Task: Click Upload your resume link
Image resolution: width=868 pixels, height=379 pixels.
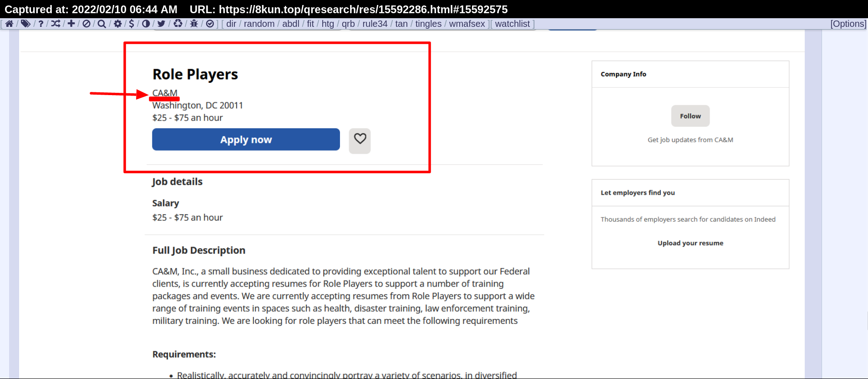Action: click(690, 243)
